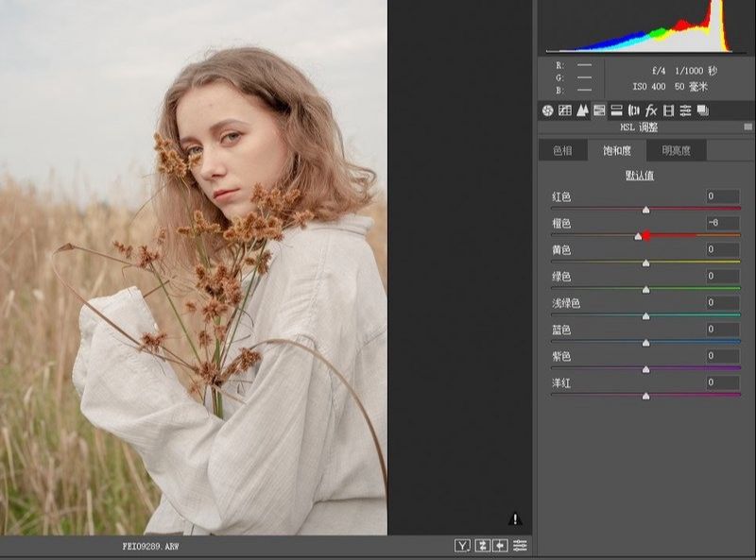This screenshot has width=756, height=560.
Task: Select the 饱和度 tab
Action: click(x=617, y=151)
